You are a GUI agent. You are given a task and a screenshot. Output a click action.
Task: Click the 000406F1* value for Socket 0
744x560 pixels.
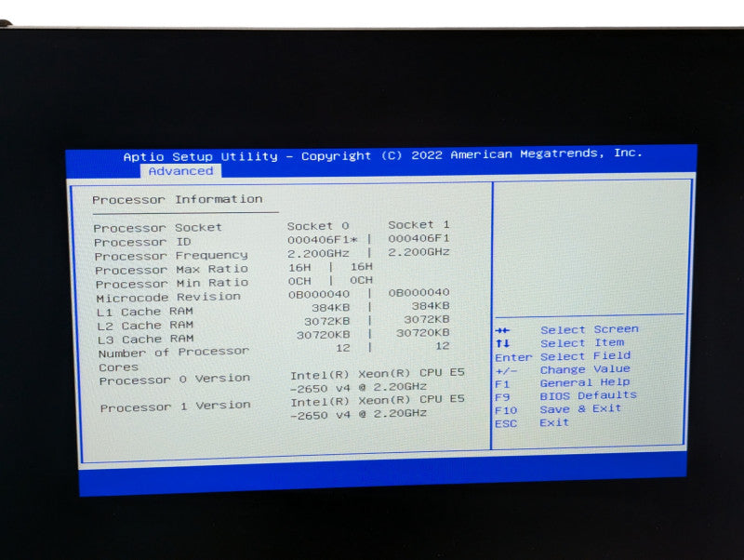click(322, 240)
